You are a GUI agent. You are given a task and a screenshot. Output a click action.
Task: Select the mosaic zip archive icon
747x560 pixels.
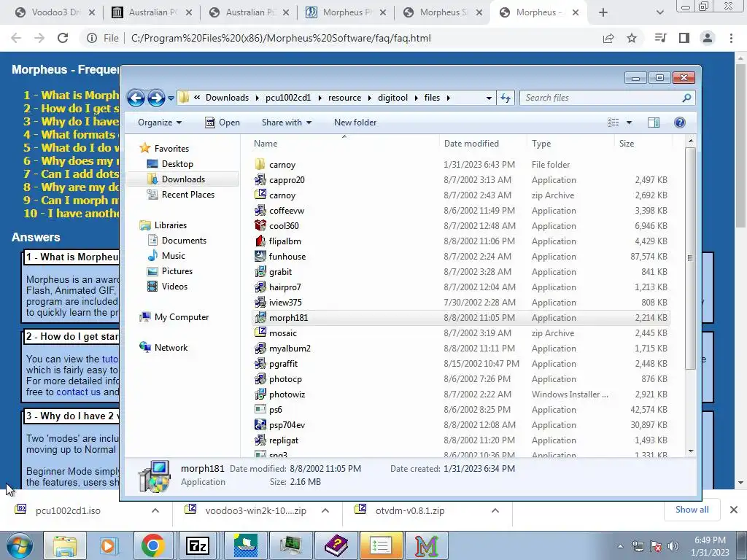tap(260, 332)
